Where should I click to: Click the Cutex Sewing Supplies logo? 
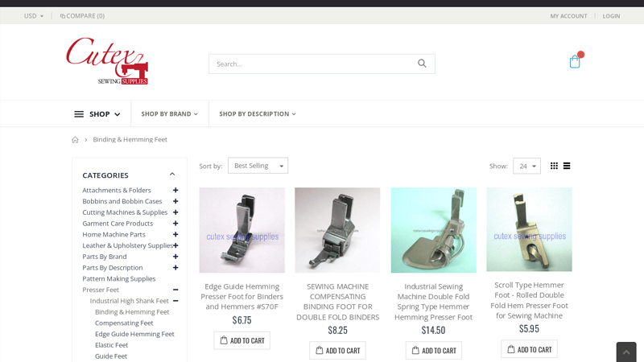click(x=107, y=61)
